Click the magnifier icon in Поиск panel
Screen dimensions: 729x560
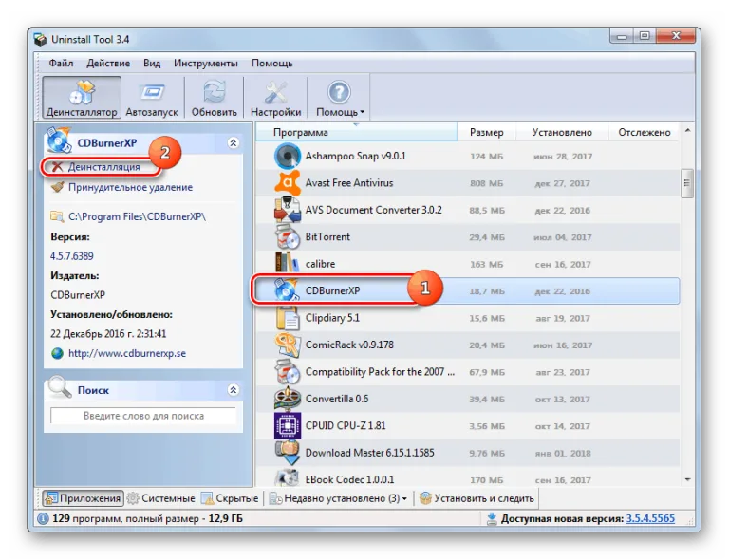pyautogui.click(x=60, y=386)
